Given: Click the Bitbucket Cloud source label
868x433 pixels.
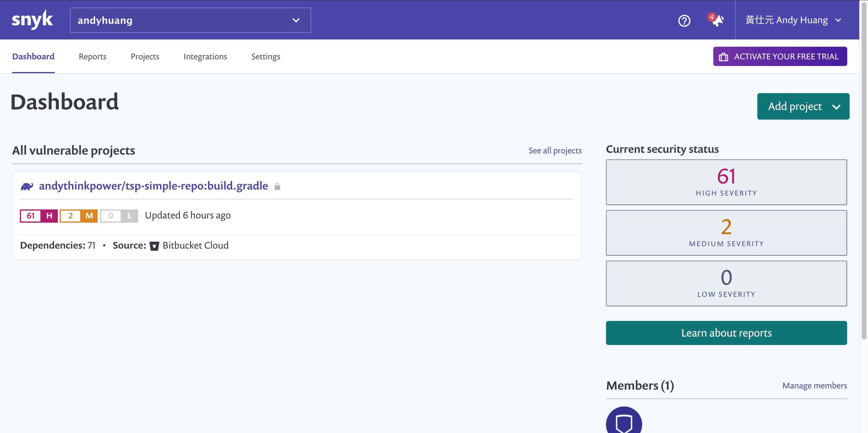Looking at the screenshot, I should click(195, 246).
